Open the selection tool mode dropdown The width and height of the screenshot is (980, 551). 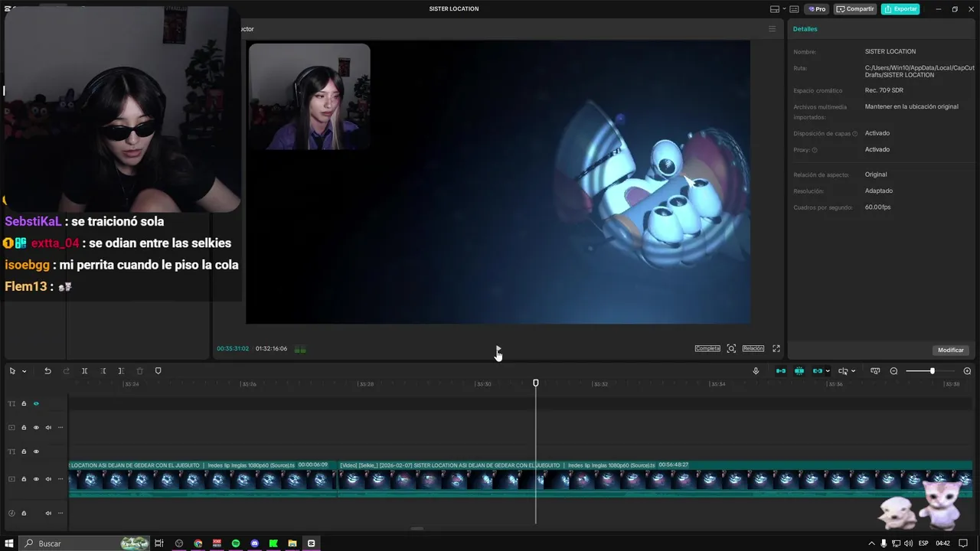click(x=24, y=371)
